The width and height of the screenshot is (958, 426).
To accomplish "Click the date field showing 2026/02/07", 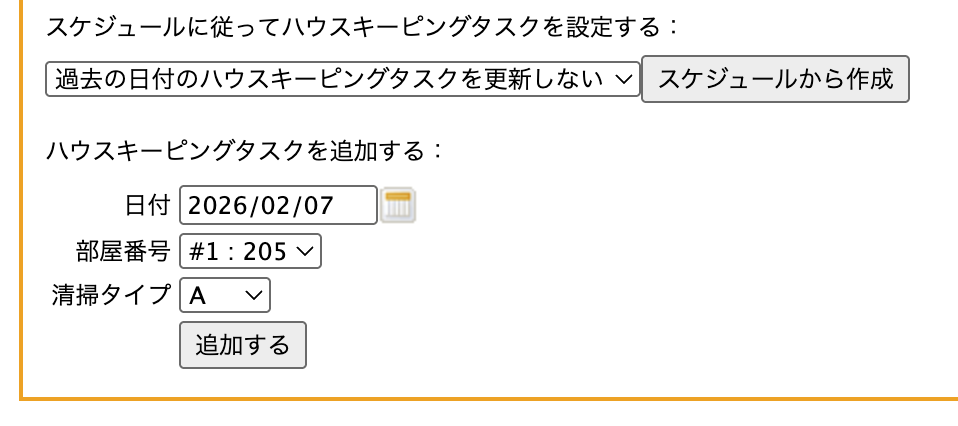I will [278, 205].
